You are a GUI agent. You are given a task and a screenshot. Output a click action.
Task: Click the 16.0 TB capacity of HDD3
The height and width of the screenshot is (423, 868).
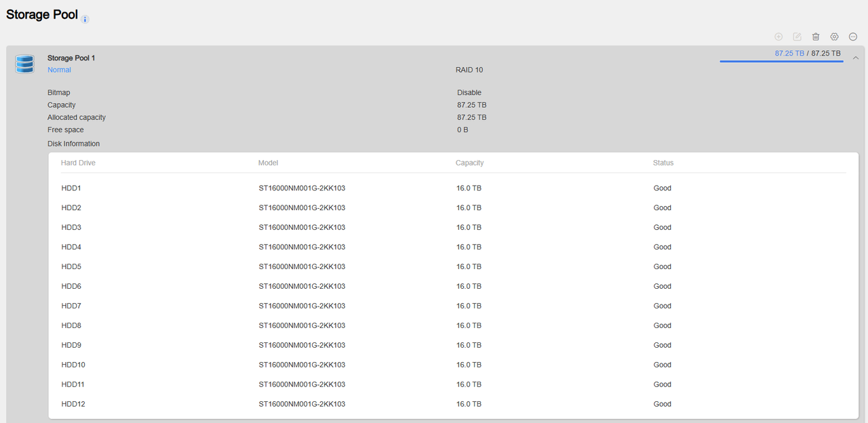[x=469, y=227]
